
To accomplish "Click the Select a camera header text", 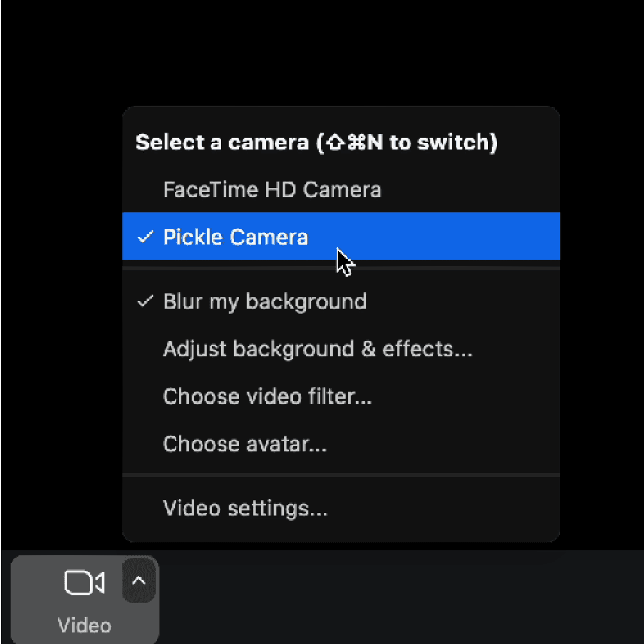I will 222,143.
